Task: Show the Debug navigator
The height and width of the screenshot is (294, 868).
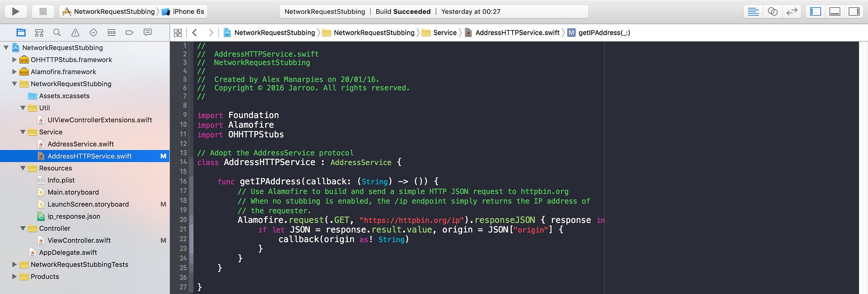Action: (x=112, y=33)
